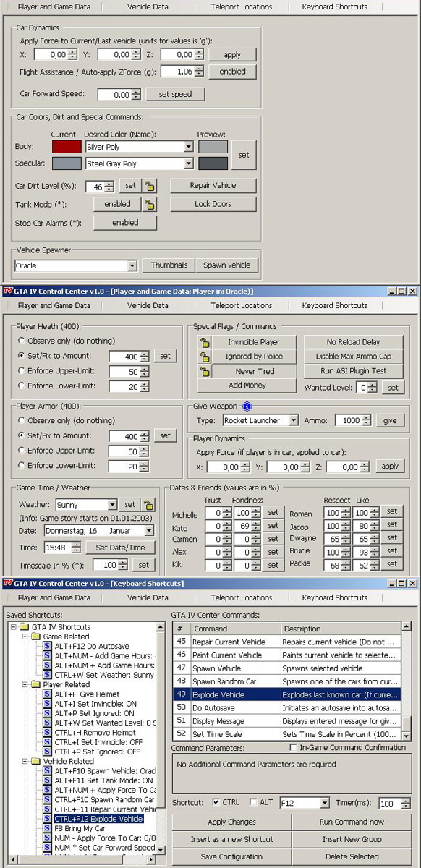
Task: Select Observe only under Player Armor
Action: coord(22,420)
